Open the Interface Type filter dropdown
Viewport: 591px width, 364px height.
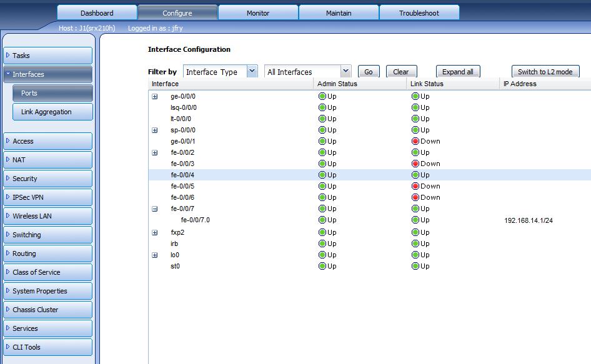[252, 71]
